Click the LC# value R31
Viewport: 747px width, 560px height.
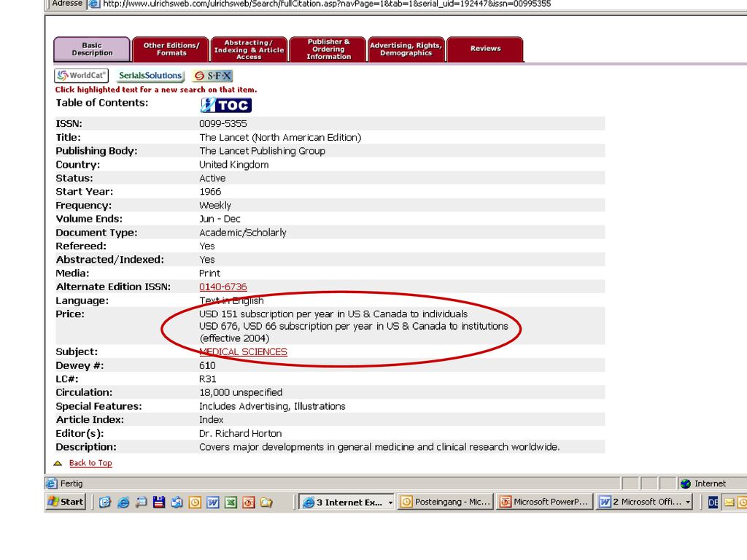pyautogui.click(x=208, y=379)
